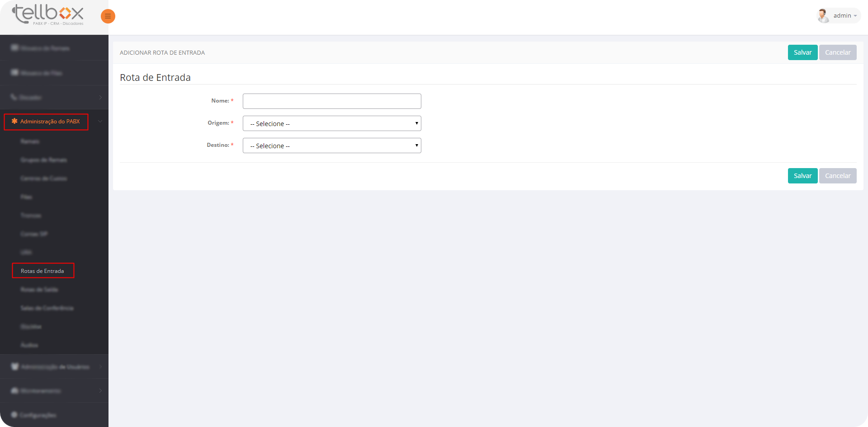Open the admin user menu arrow
Image resolution: width=868 pixels, height=427 pixels.
click(855, 16)
